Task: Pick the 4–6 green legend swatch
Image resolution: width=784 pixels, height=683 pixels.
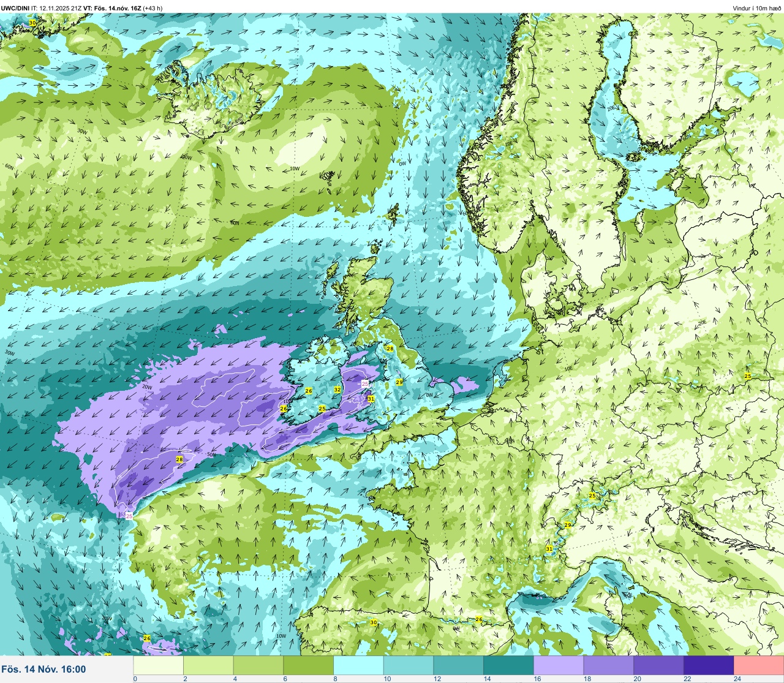Action: pyautogui.click(x=258, y=665)
